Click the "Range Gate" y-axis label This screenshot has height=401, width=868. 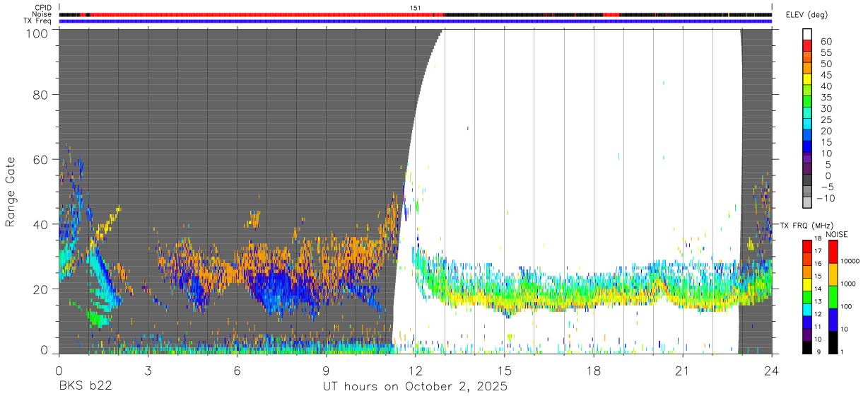11,192
